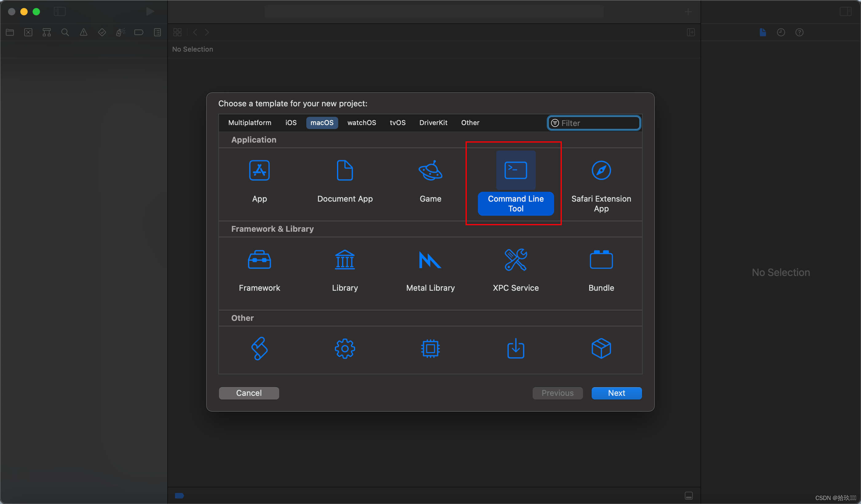Choose the Metal Library template
This screenshot has width=861, height=504.
[x=430, y=260]
